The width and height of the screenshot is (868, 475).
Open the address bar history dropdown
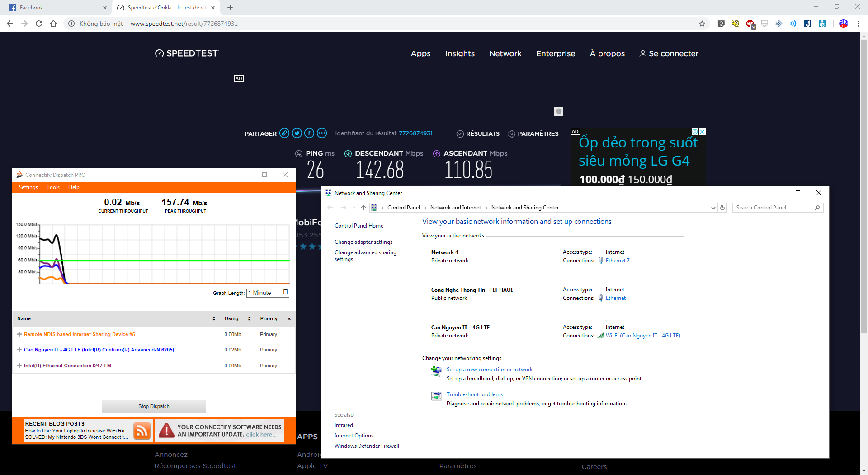click(x=713, y=208)
